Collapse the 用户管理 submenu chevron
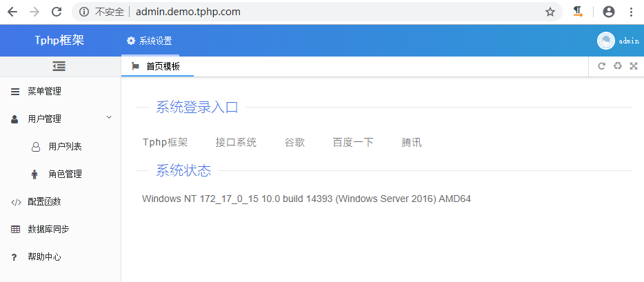 point(109,117)
